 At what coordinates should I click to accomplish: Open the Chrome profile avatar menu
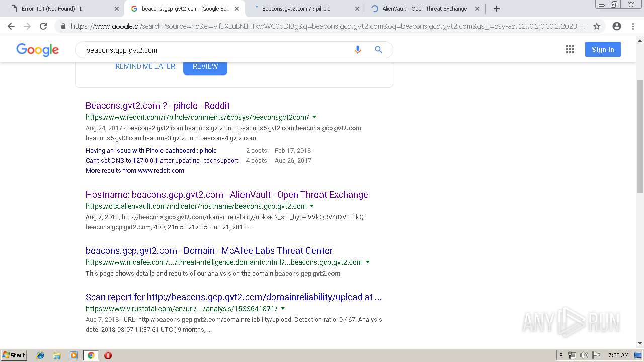pyautogui.click(x=617, y=26)
